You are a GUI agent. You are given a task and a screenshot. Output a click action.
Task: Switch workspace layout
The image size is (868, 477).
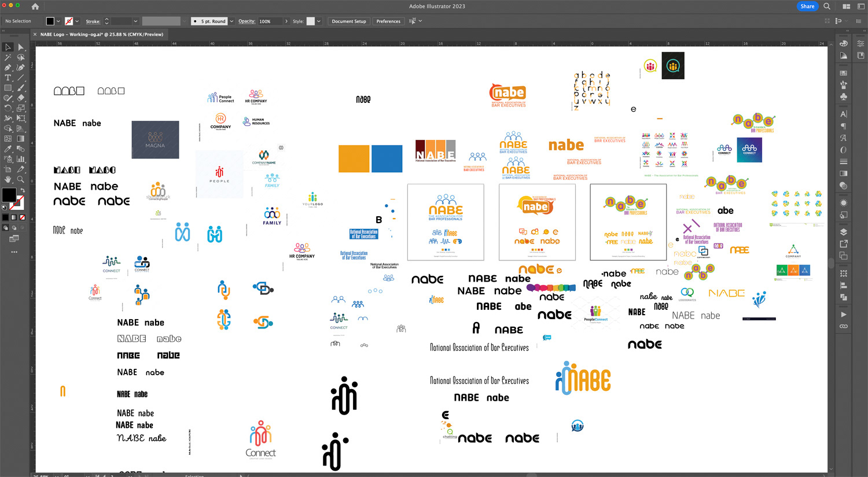[860, 6]
